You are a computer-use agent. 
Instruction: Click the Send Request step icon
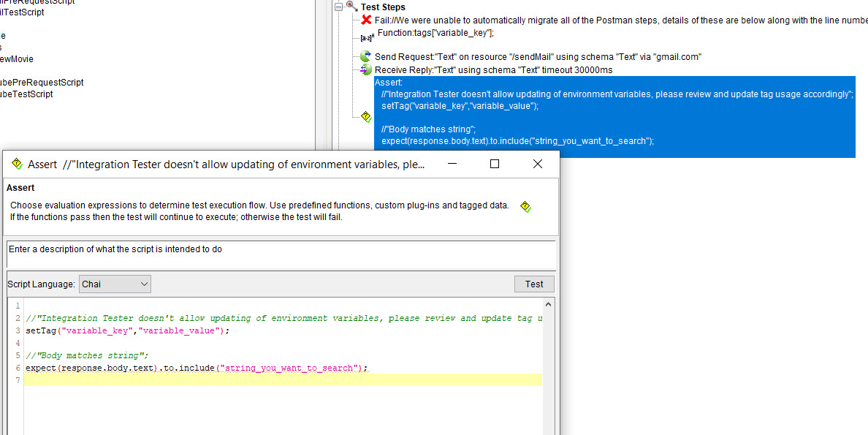(365, 56)
